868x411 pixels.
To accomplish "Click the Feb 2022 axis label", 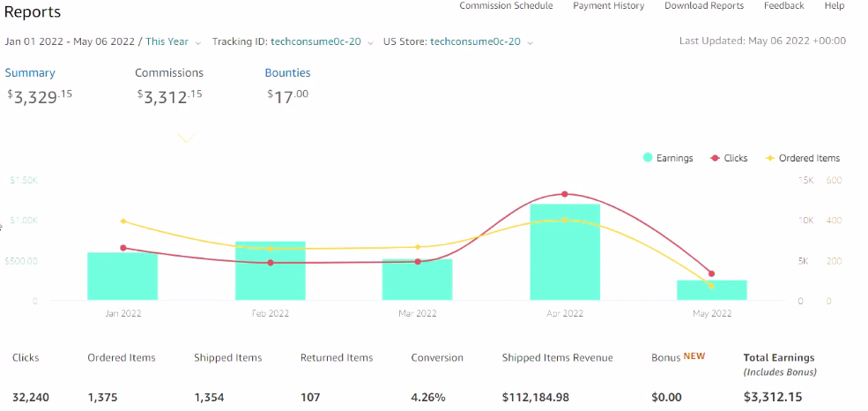I will (x=271, y=313).
